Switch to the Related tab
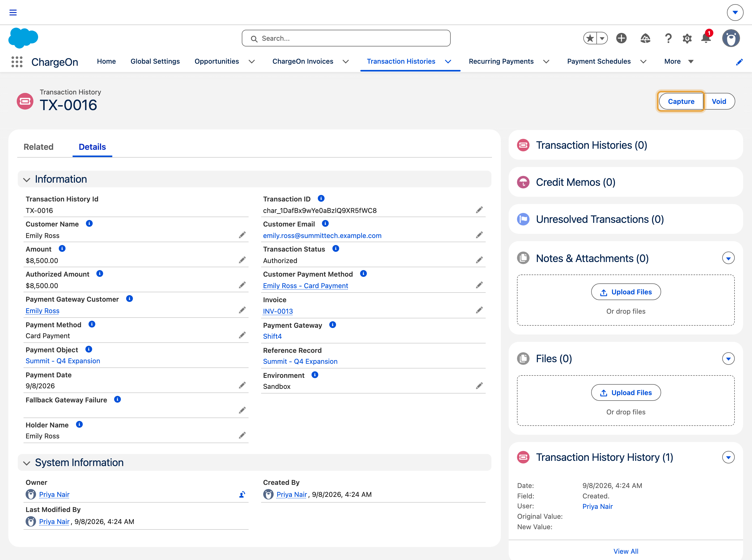 click(39, 147)
